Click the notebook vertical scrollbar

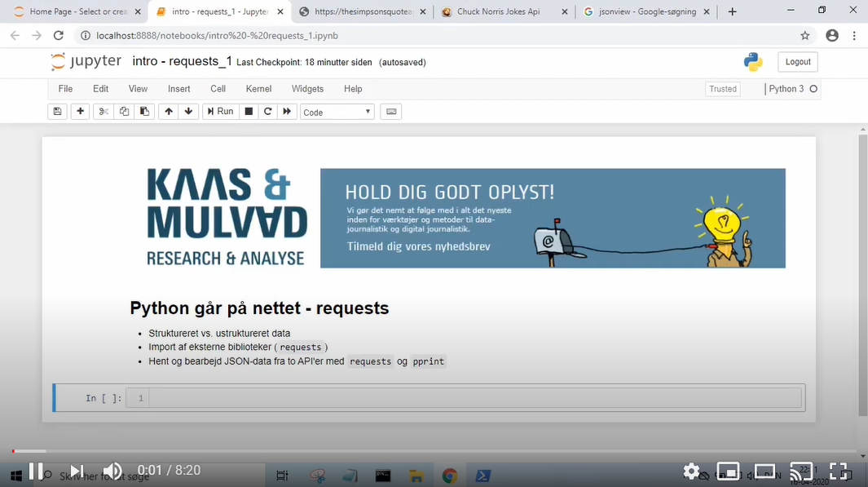tap(863, 274)
